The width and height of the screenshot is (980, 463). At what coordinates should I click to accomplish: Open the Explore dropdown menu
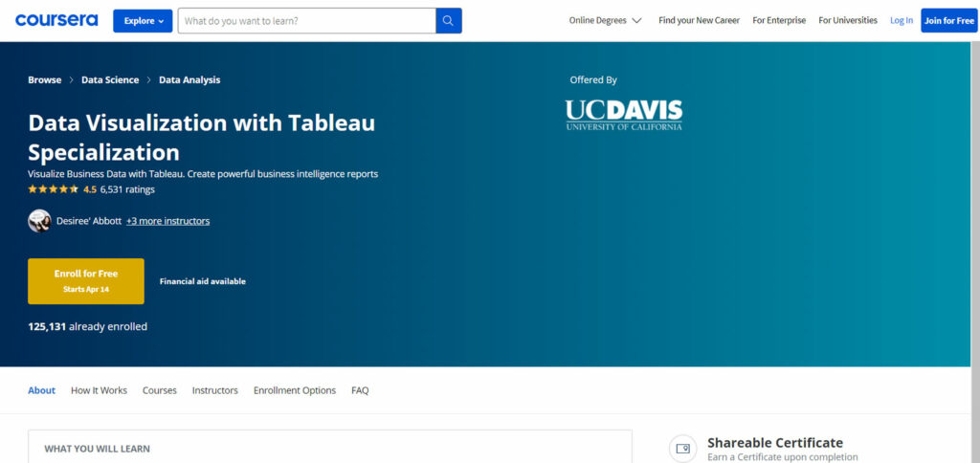point(143,21)
